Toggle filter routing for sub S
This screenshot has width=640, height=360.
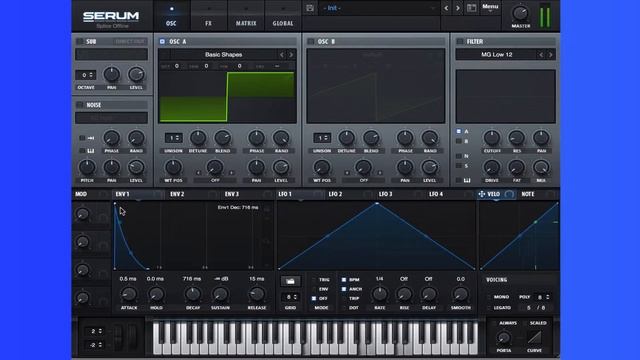coord(459,166)
